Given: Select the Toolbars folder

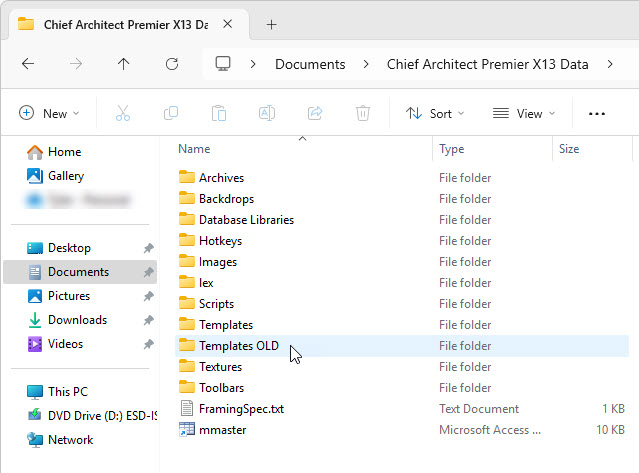Looking at the screenshot, I should 401,388.
